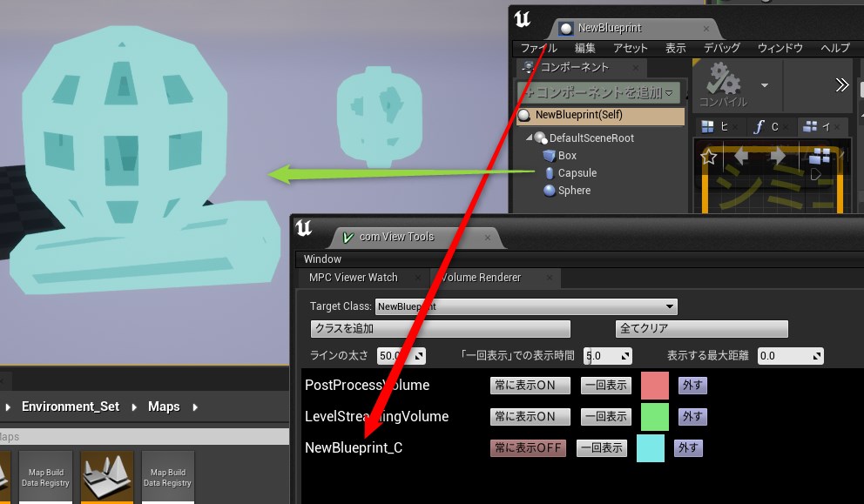Click the selected map thumbnail with pyramids
Viewport: 864px width, 504px height.
coord(106,475)
